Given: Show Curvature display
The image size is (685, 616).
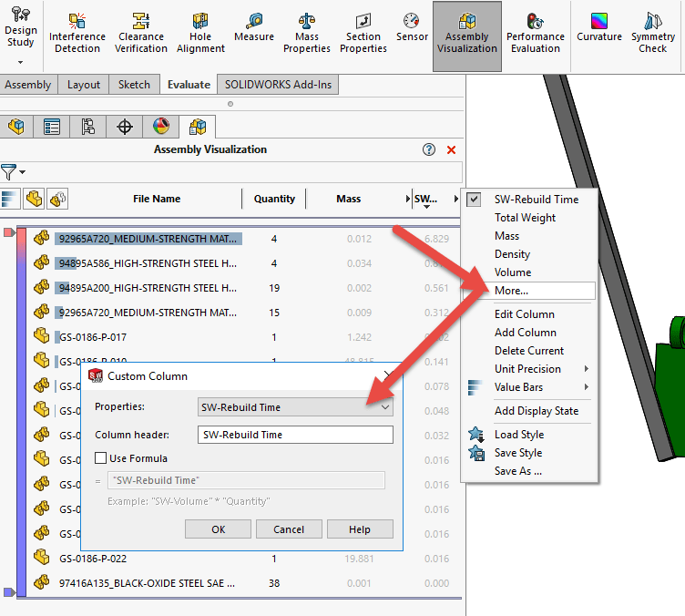Looking at the screenshot, I should (x=599, y=28).
